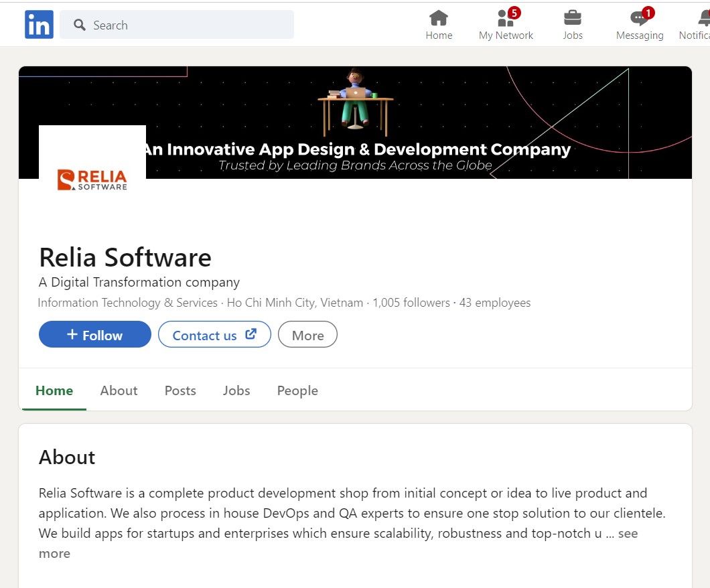The width and height of the screenshot is (710, 588).
Task: Follow the Relia Software page
Action: pos(95,334)
